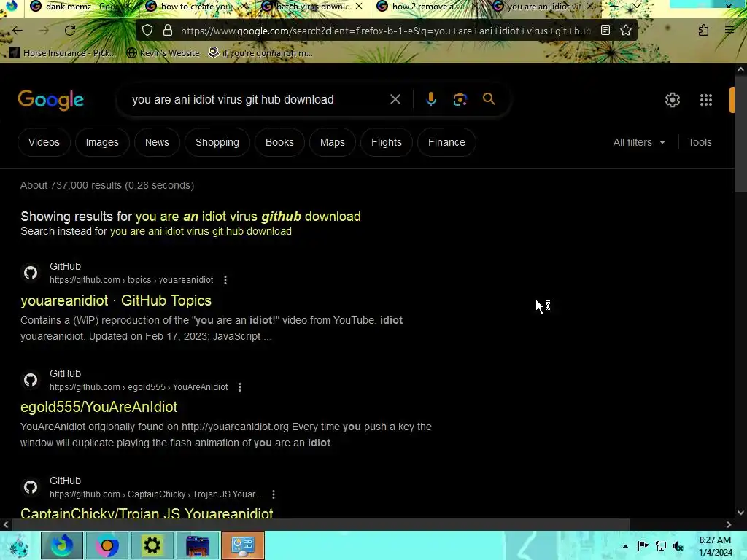Screen dimensions: 747x560
Task: Click the muted volume tray icon
Action: [678, 546]
